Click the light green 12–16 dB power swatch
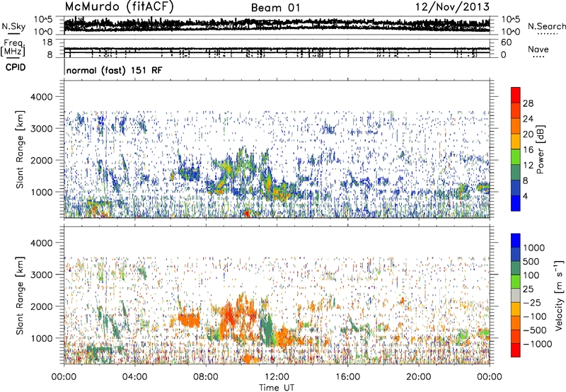The width and height of the screenshot is (566, 392). [516, 157]
